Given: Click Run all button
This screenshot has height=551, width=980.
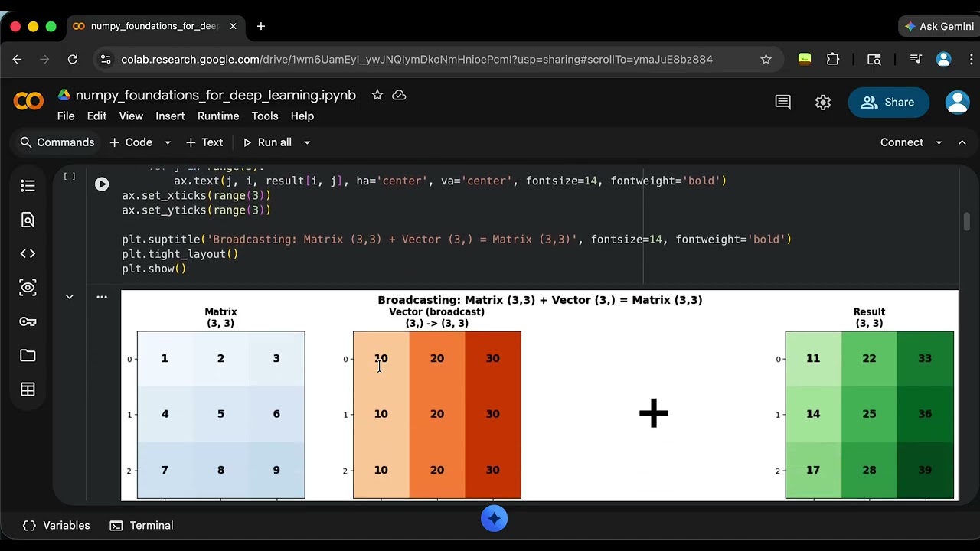Looking at the screenshot, I should (267, 142).
